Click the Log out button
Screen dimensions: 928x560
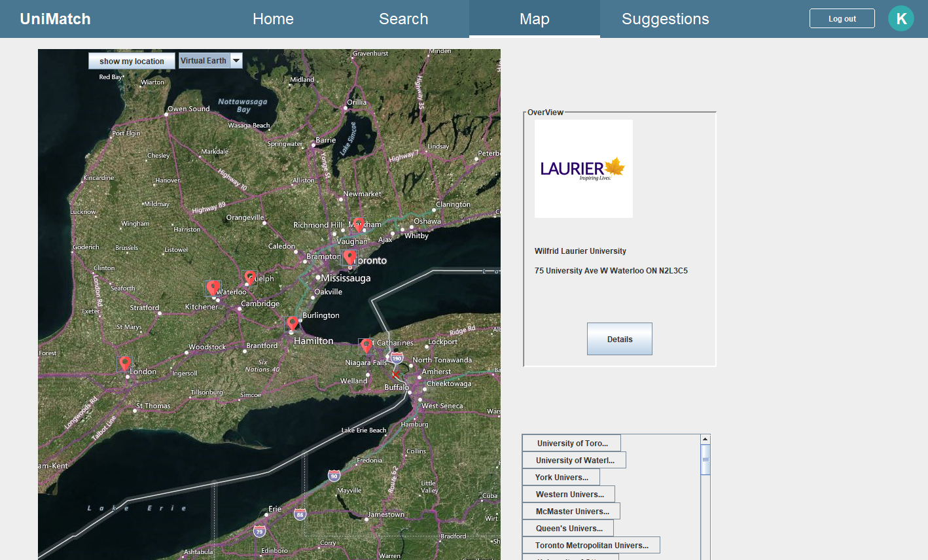[842, 18]
